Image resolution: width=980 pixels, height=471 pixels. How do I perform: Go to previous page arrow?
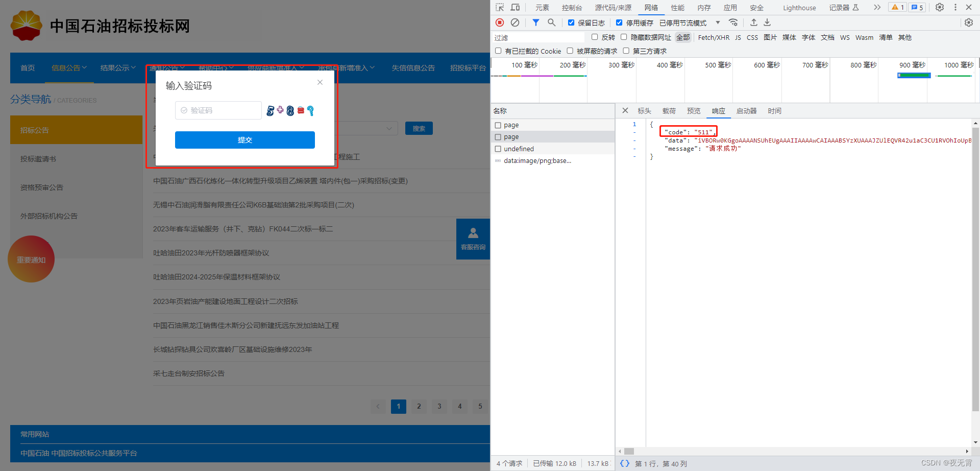click(x=378, y=406)
